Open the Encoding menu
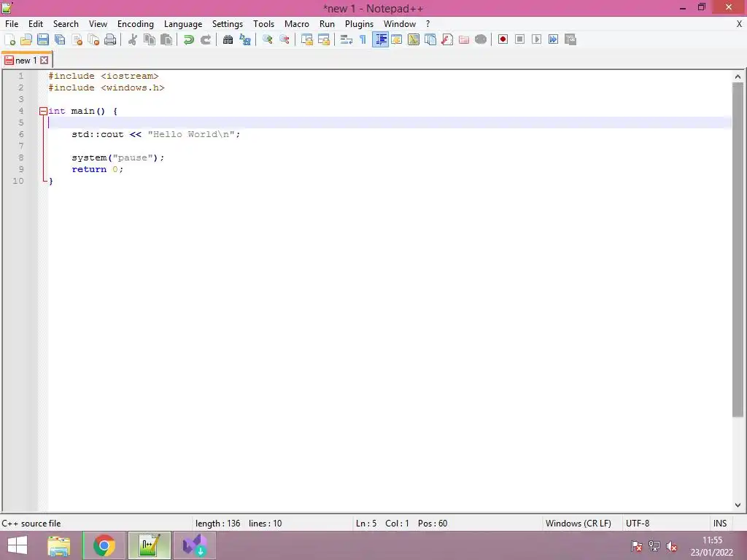Screen dimensions: 747x560 coord(136,24)
